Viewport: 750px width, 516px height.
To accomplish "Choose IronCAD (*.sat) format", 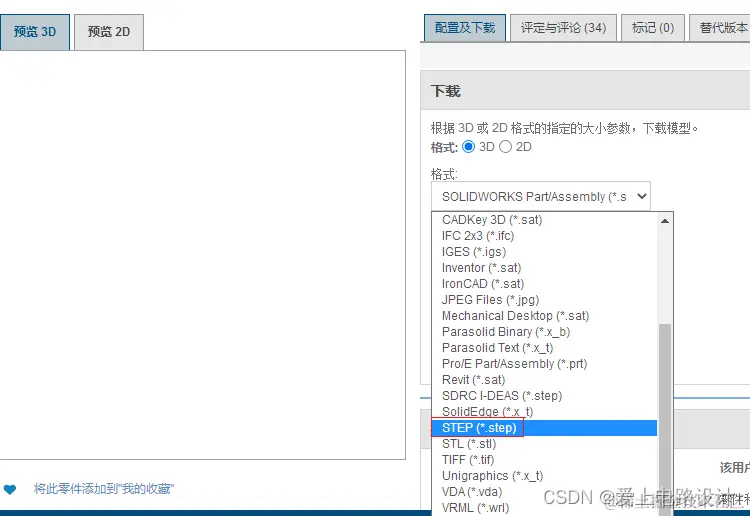I will [544, 284].
